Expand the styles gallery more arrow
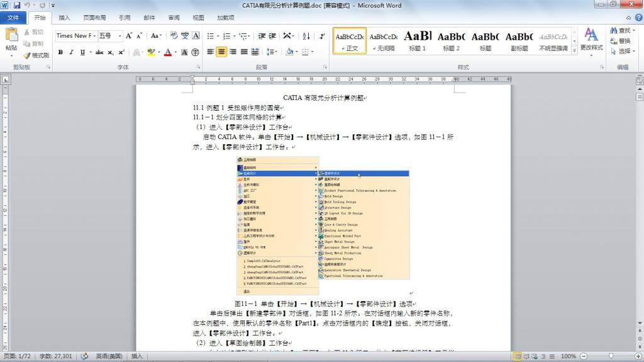644x362 pixels. click(575, 50)
